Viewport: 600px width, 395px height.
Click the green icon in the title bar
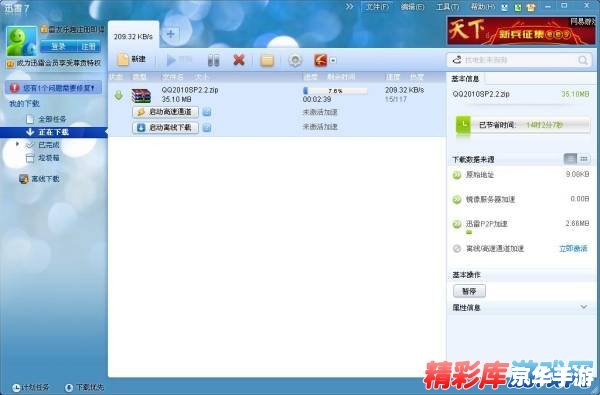click(518, 7)
